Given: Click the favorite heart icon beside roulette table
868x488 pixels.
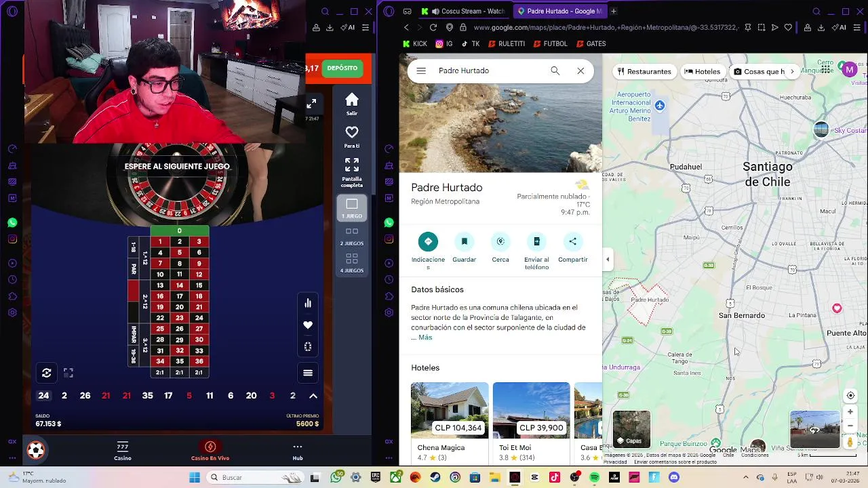Looking at the screenshot, I should point(308,325).
